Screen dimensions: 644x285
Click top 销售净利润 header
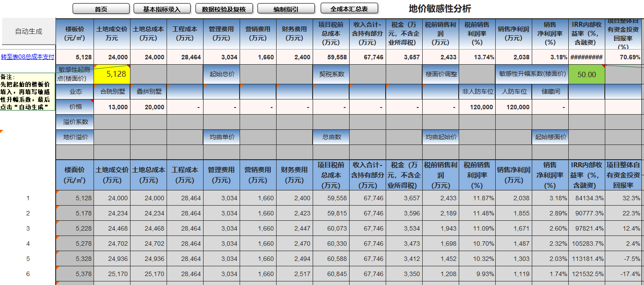point(514,33)
